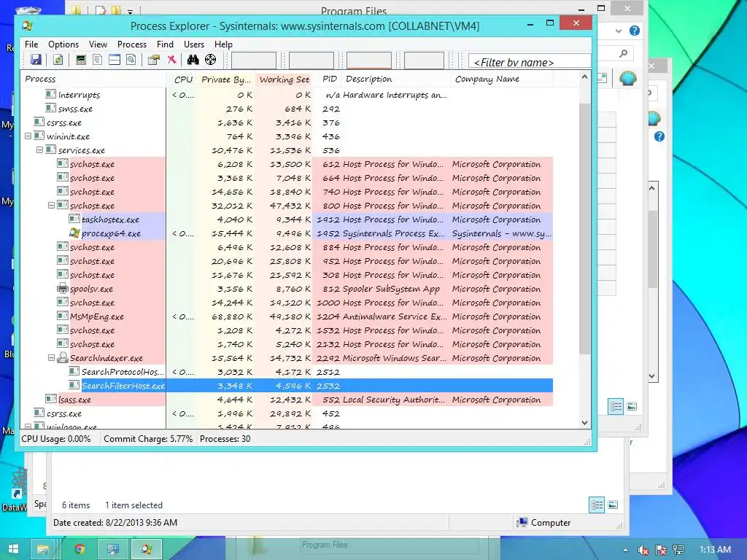Expand the ribbon chevron in the Program Files window
Screen dimensions: 747x560
pos(619,31)
